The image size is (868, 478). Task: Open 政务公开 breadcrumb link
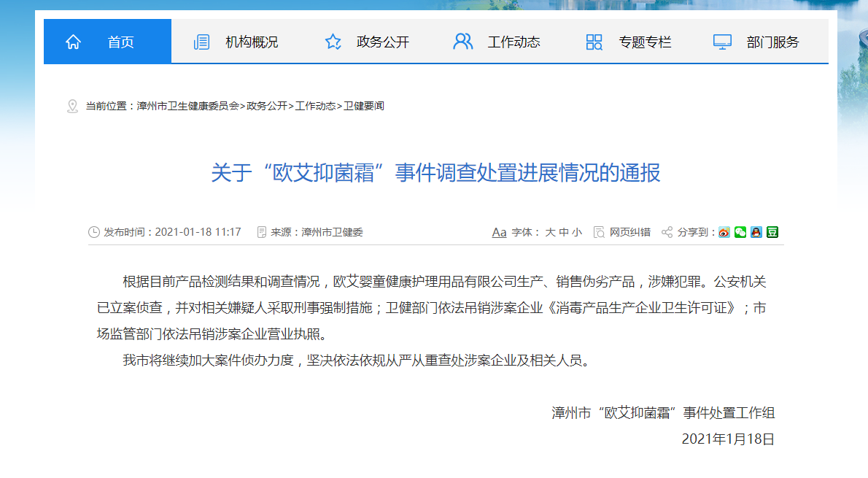click(x=267, y=106)
